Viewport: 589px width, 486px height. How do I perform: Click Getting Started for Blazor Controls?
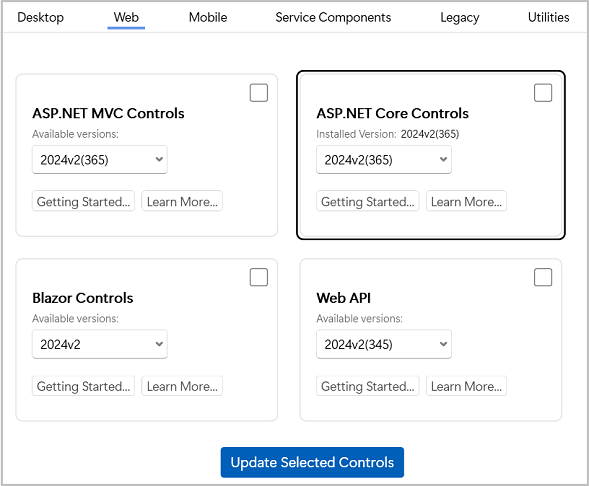(83, 386)
